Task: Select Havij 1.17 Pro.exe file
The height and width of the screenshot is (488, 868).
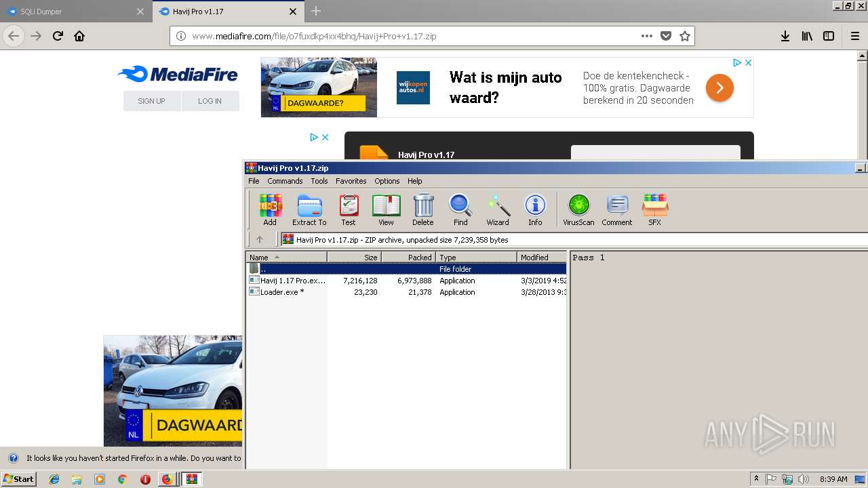Action: [406, 281]
